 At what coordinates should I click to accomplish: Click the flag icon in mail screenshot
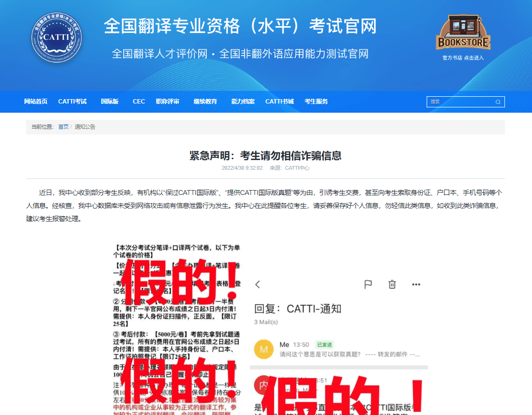point(368,284)
